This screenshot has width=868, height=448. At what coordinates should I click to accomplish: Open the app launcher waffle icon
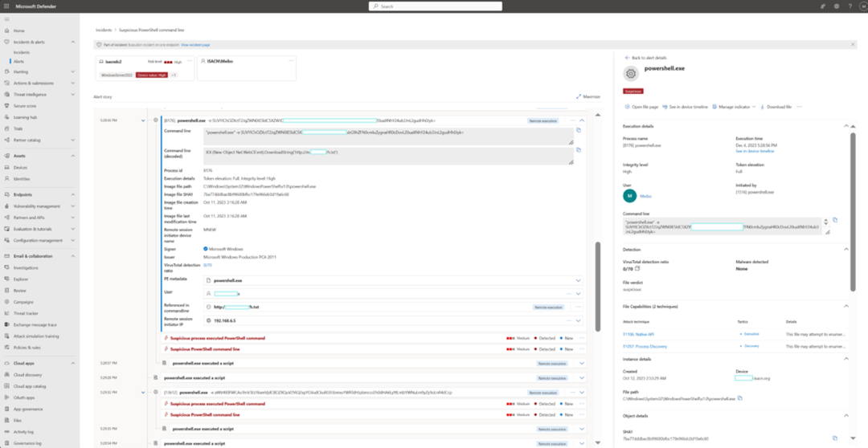click(x=7, y=6)
